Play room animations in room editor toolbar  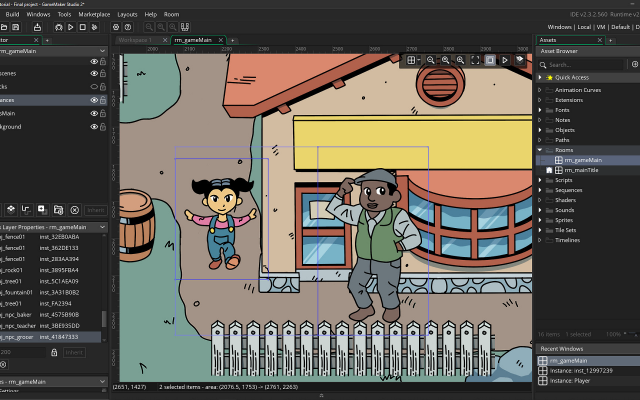click(505, 60)
